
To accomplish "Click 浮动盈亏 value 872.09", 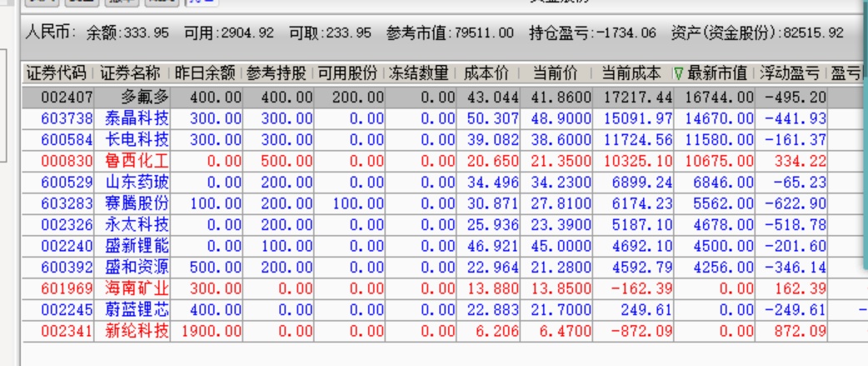I will 801,331.
